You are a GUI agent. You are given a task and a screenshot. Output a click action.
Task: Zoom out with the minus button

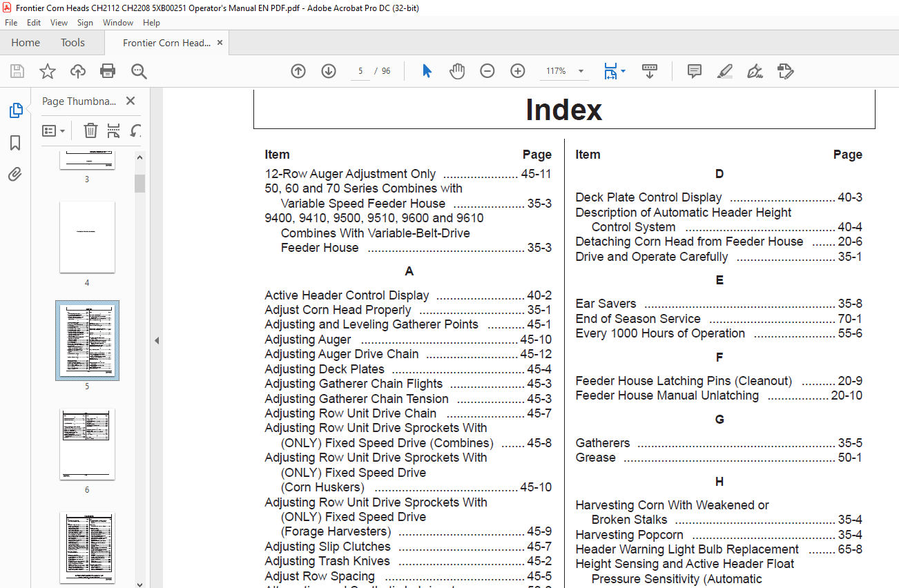tap(487, 71)
